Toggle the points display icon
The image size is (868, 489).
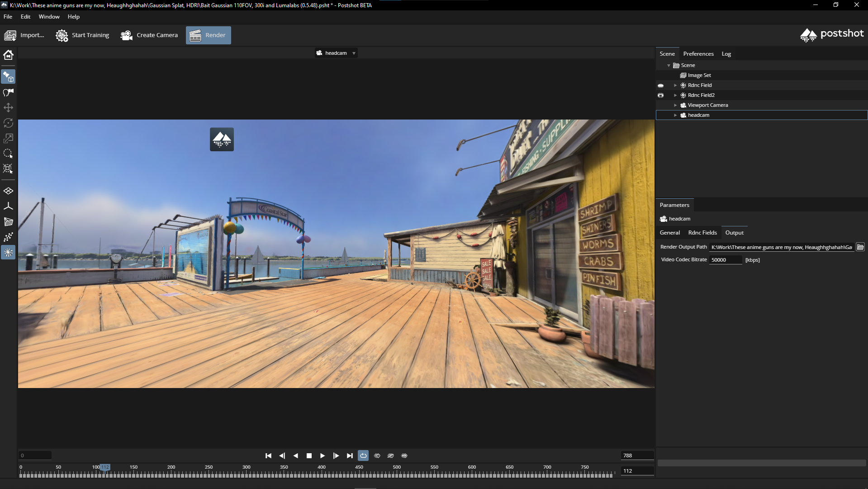tap(8, 237)
